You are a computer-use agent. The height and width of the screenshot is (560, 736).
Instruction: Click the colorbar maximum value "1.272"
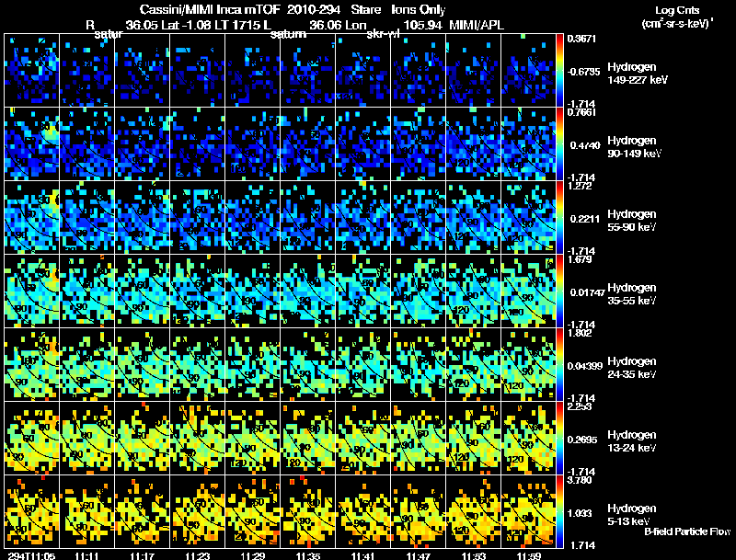tap(580, 186)
